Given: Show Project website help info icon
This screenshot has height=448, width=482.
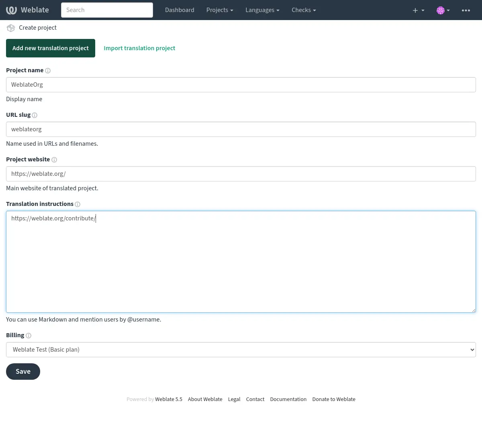Looking at the screenshot, I should (x=54, y=160).
